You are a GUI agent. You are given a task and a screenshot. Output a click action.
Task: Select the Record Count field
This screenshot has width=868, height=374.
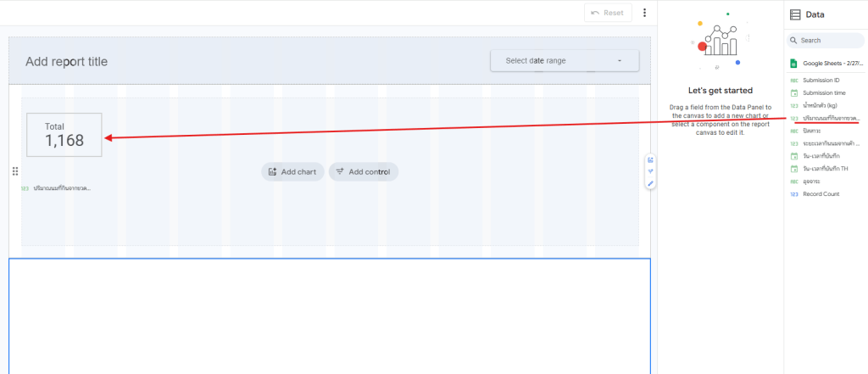click(x=821, y=194)
